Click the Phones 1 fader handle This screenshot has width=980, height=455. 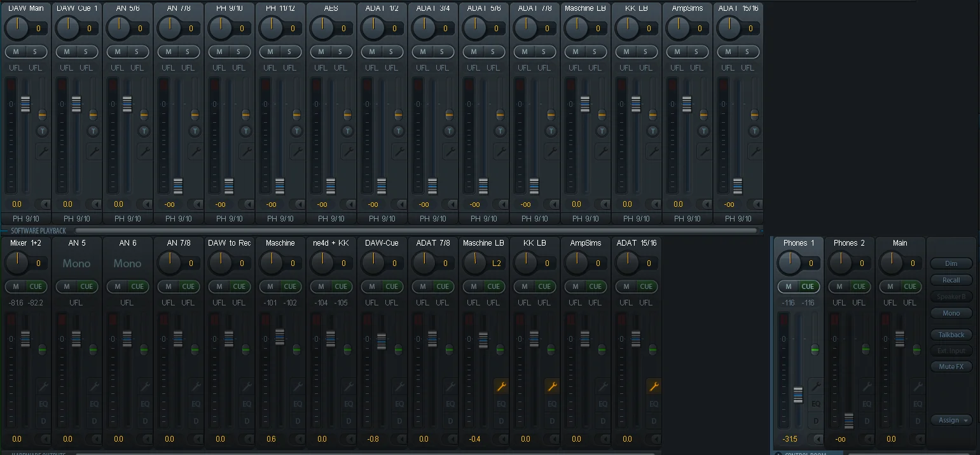coord(798,395)
